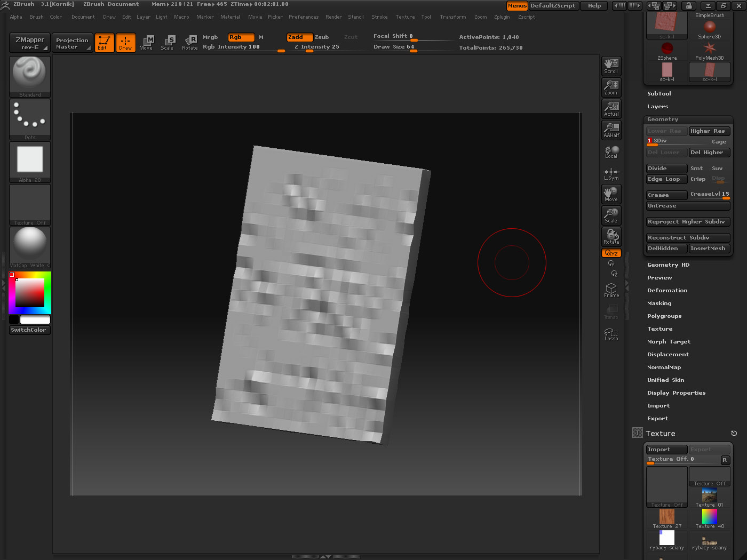
Task: Select the ZSphere tool thumbnail
Action: pyautogui.click(x=666, y=51)
